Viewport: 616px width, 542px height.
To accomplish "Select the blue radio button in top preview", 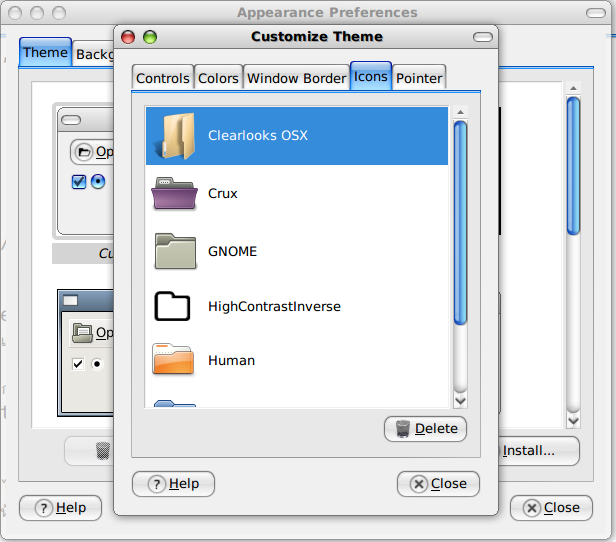I will pyautogui.click(x=98, y=181).
